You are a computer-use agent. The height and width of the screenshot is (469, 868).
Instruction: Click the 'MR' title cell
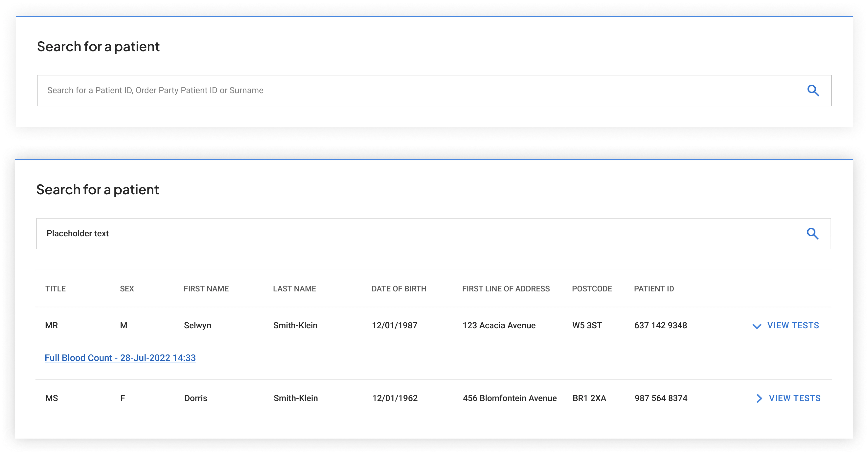coord(52,325)
